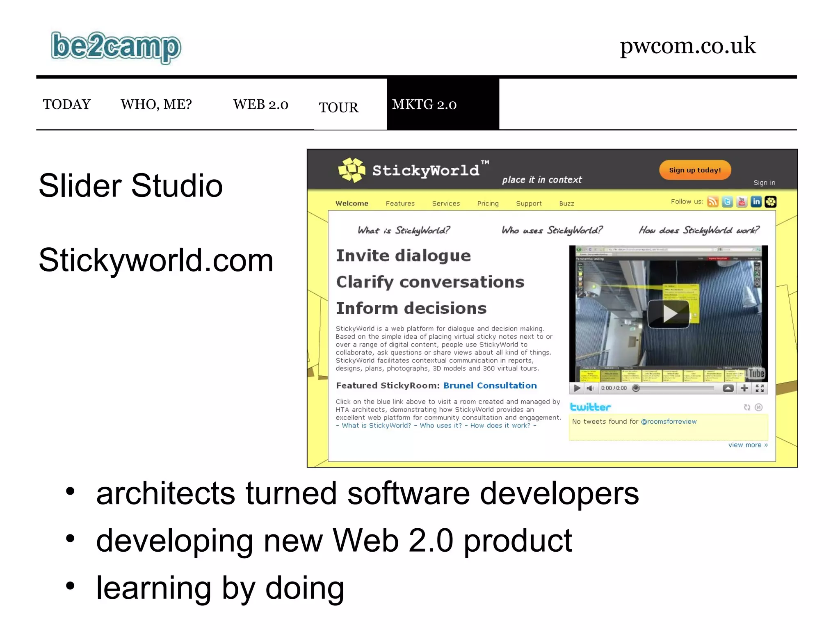This screenshot has width=840, height=630.
Task: Play the video with center play button
Action: tap(669, 314)
